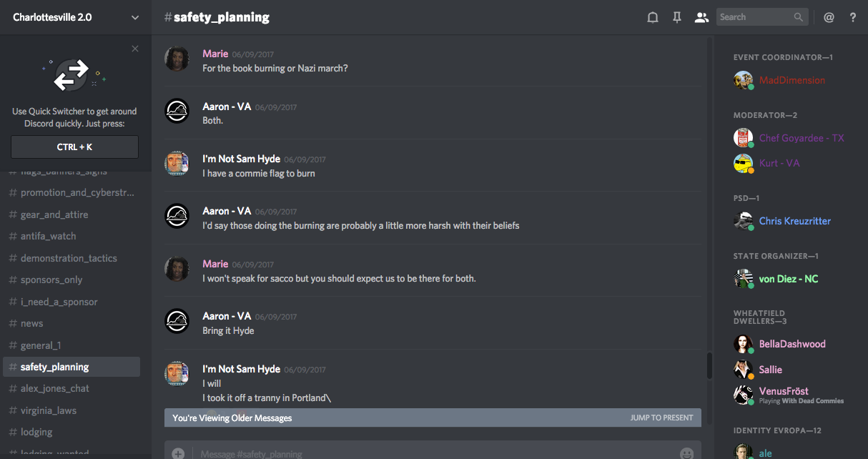Click the upload plus icon in message box
868x459 pixels.
click(x=178, y=453)
